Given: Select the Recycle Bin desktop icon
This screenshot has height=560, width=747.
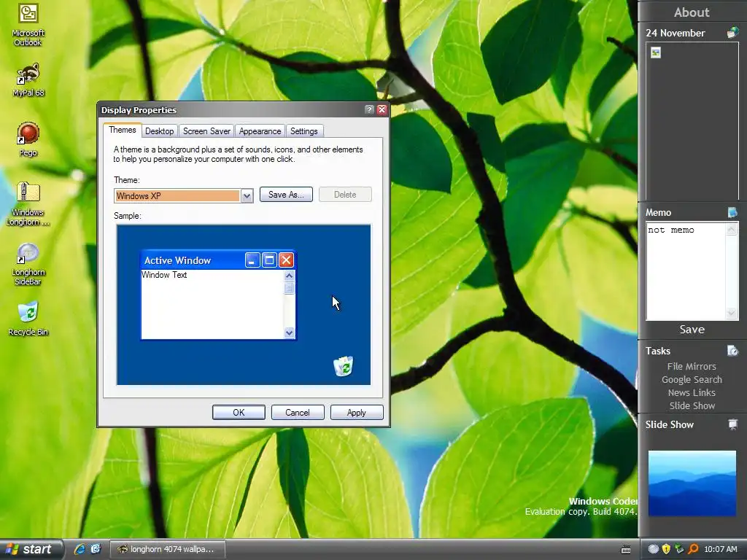Looking at the screenshot, I should coord(28,318).
